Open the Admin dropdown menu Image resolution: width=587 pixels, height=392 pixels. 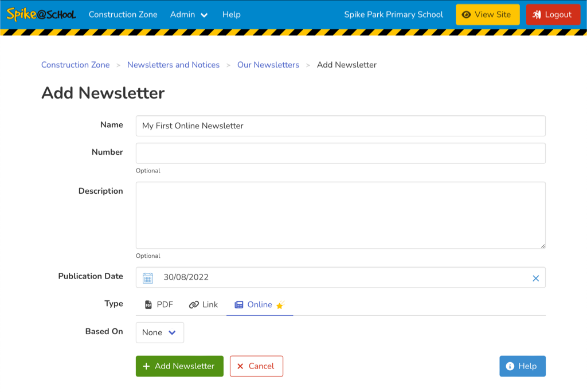pyautogui.click(x=189, y=14)
